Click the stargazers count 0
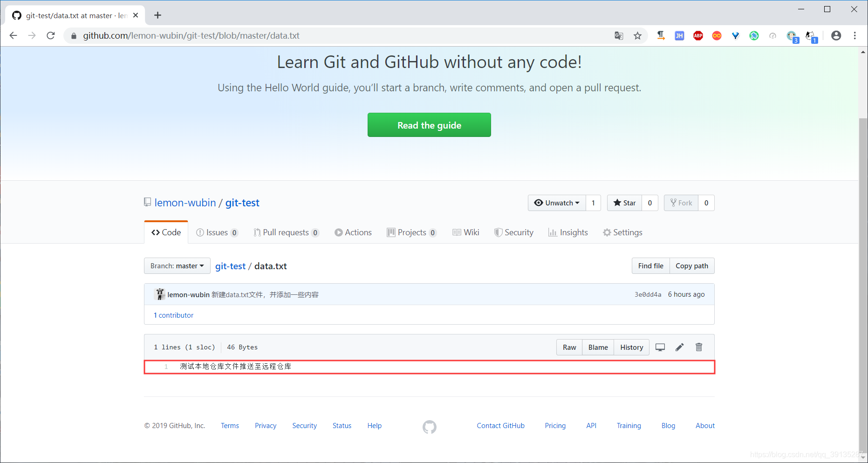 click(650, 203)
